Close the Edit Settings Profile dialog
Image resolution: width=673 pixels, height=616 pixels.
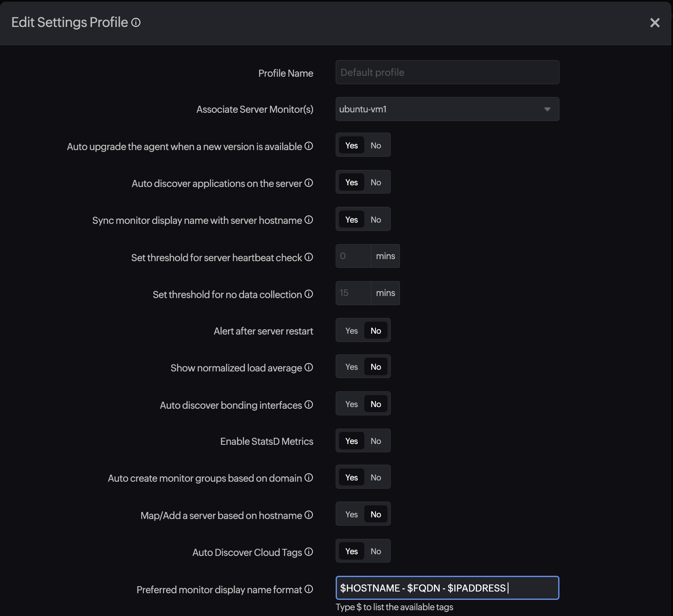[654, 23]
